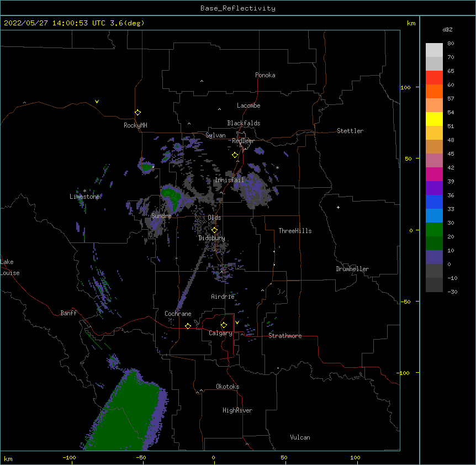
Task: Click the Blackfalds city label
Action: click(244, 123)
